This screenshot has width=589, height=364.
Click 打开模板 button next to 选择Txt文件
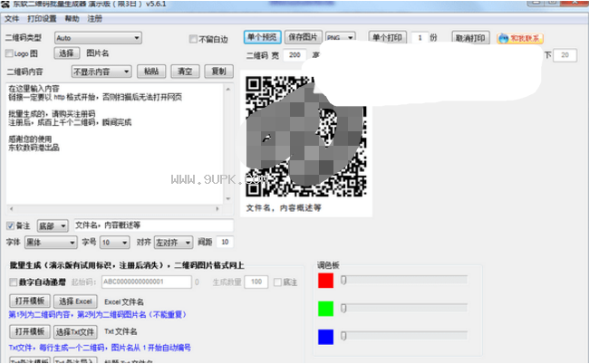pos(30,331)
